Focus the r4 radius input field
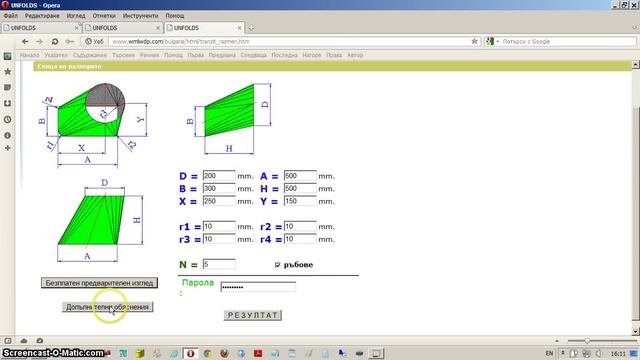The height and width of the screenshot is (360, 640). [x=300, y=239]
